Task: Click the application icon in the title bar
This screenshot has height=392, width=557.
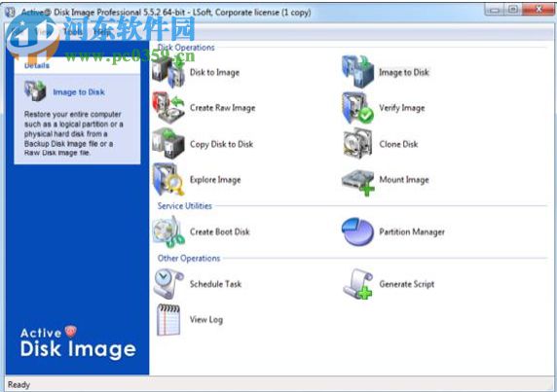Action: (11, 12)
